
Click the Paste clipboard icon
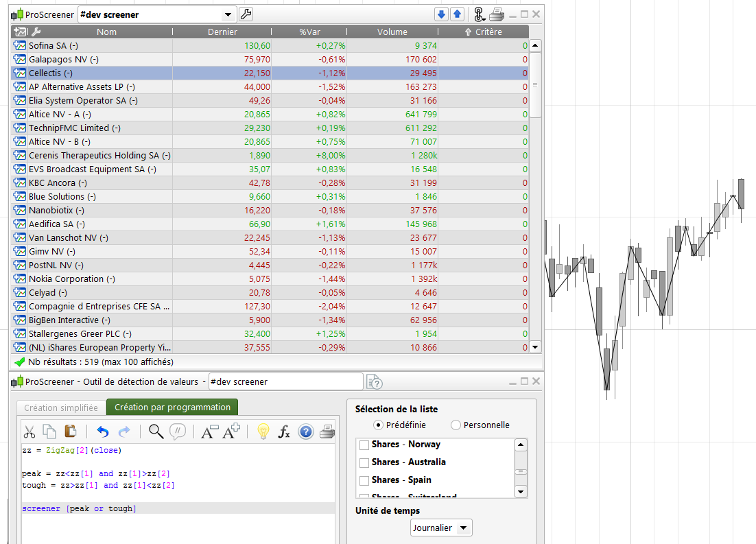coord(71,431)
